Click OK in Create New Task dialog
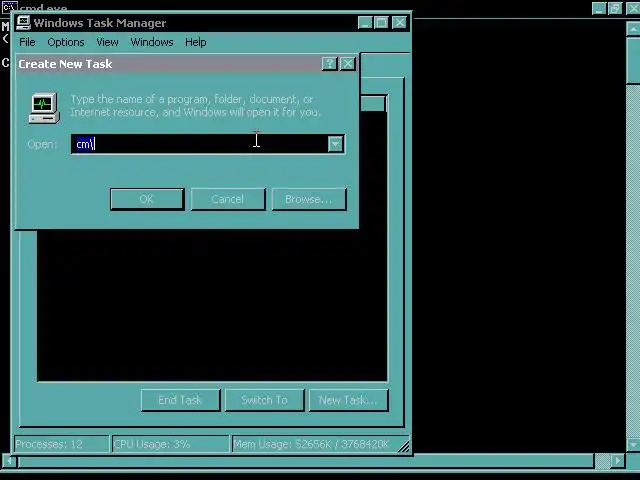 (147, 199)
